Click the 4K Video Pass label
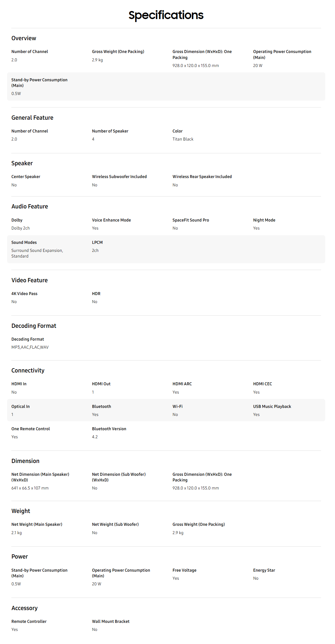Image resolution: width=335 pixels, height=644 pixels. click(x=24, y=294)
